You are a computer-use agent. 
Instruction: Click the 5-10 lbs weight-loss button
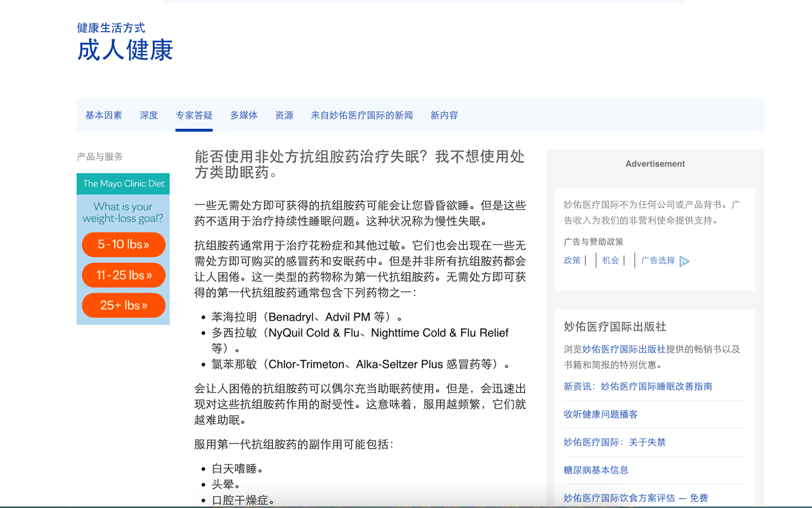124,245
